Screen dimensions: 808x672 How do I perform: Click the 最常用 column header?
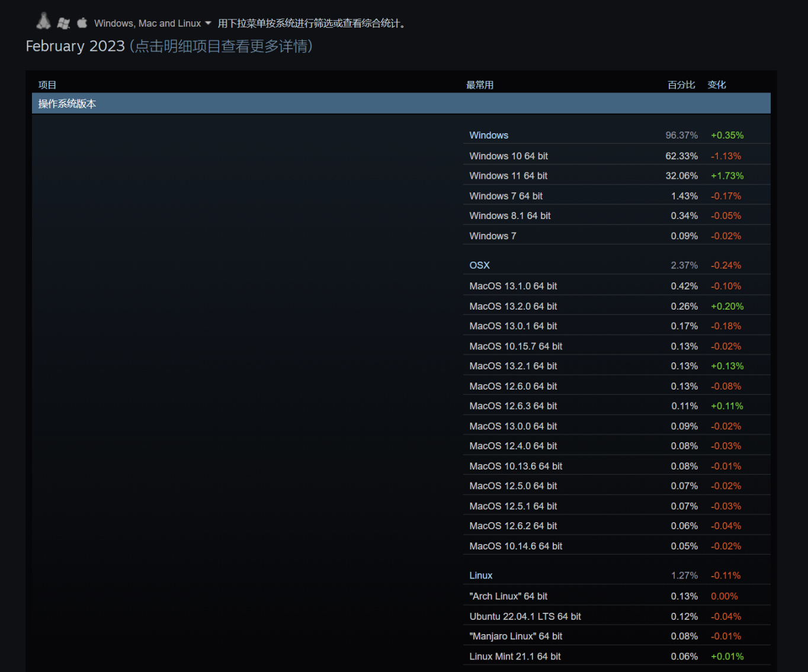(480, 85)
